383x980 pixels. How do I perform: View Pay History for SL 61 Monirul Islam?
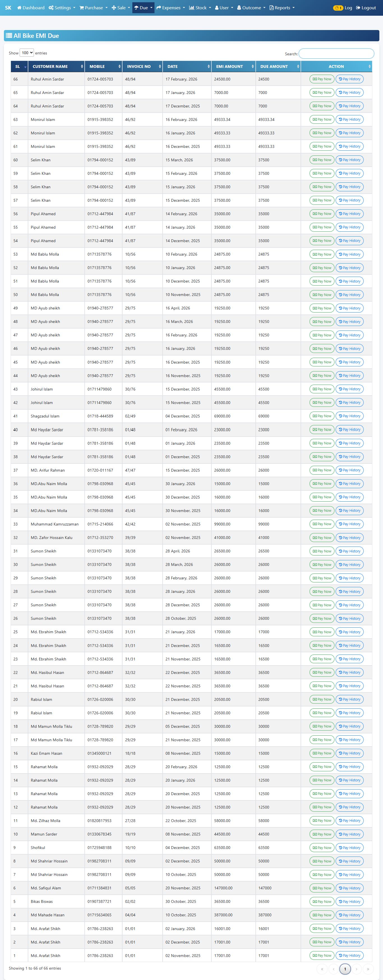pos(350,146)
